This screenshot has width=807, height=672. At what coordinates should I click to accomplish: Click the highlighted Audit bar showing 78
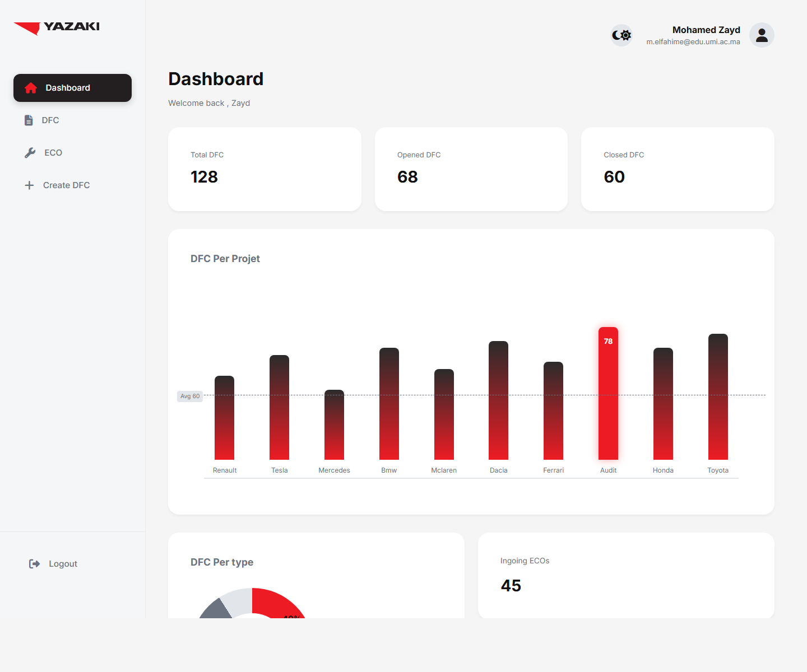pos(608,393)
